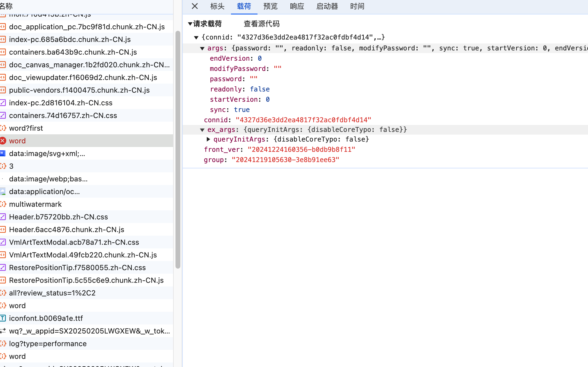Expand the queryInitArgs object
588x367 pixels.
[208, 139]
